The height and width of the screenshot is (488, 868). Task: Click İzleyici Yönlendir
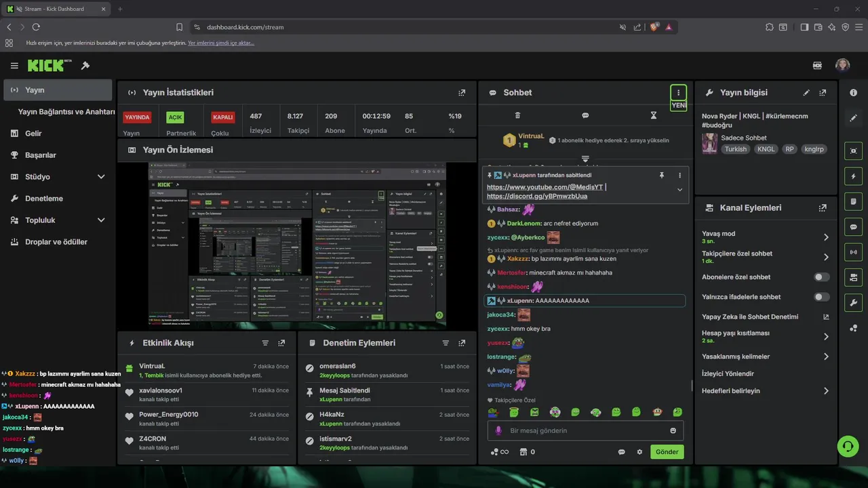(728, 373)
